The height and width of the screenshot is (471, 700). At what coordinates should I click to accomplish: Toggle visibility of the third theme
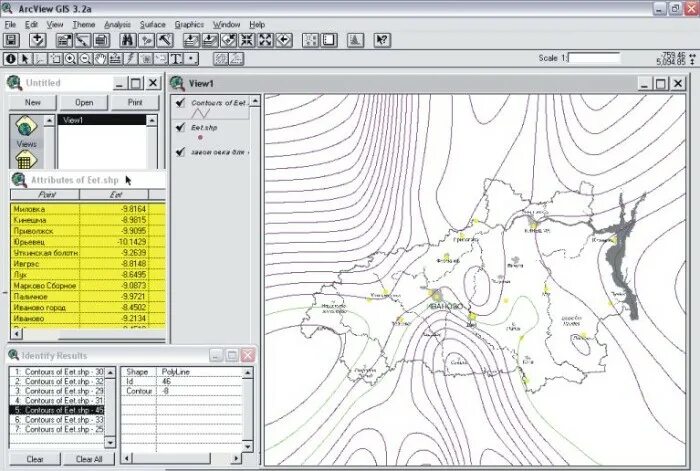coord(180,152)
